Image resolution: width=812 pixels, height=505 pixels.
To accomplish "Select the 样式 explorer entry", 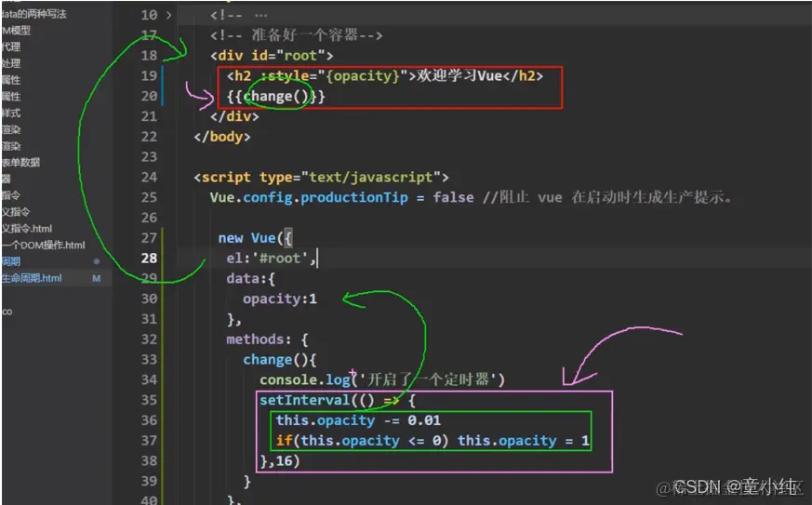I will (x=11, y=113).
